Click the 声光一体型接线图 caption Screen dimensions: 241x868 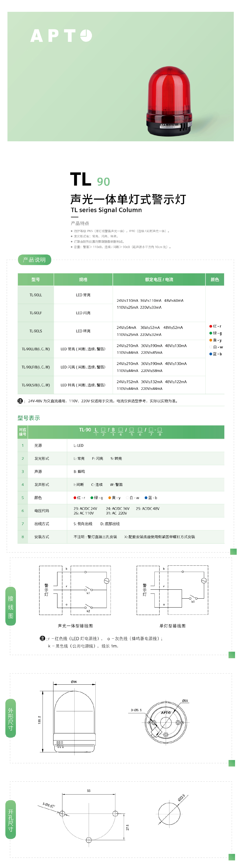[75, 626]
